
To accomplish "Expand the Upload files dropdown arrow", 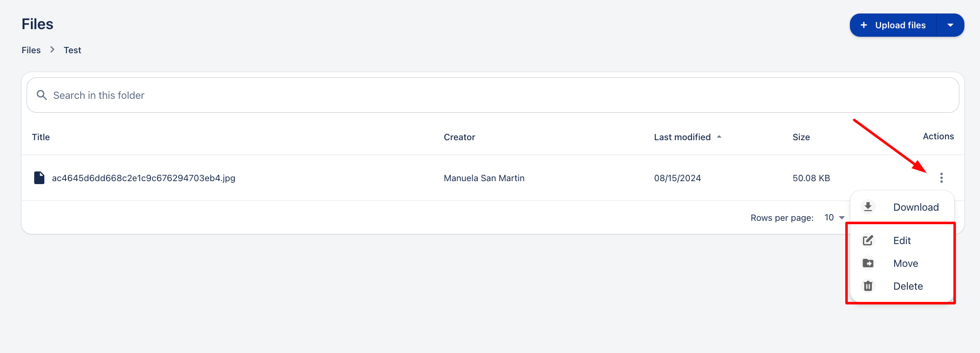I will pos(950,25).
